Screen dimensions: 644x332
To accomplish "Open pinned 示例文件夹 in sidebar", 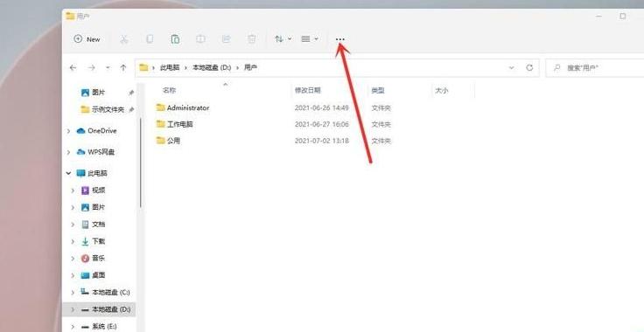I will [x=108, y=109].
